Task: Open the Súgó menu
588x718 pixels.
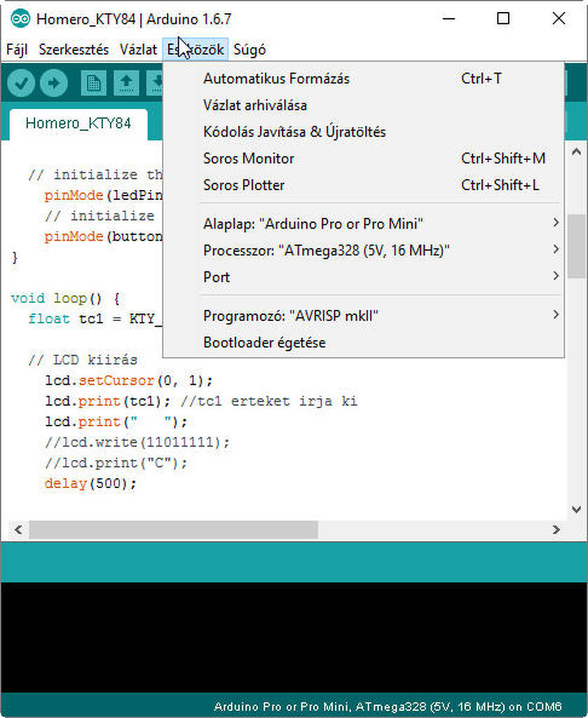Action: pyautogui.click(x=249, y=50)
